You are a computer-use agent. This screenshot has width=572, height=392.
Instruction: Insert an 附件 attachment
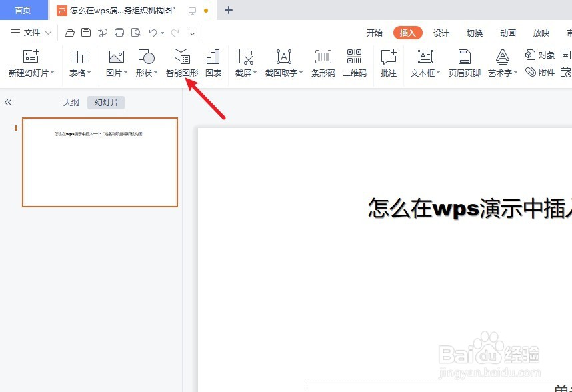540,72
